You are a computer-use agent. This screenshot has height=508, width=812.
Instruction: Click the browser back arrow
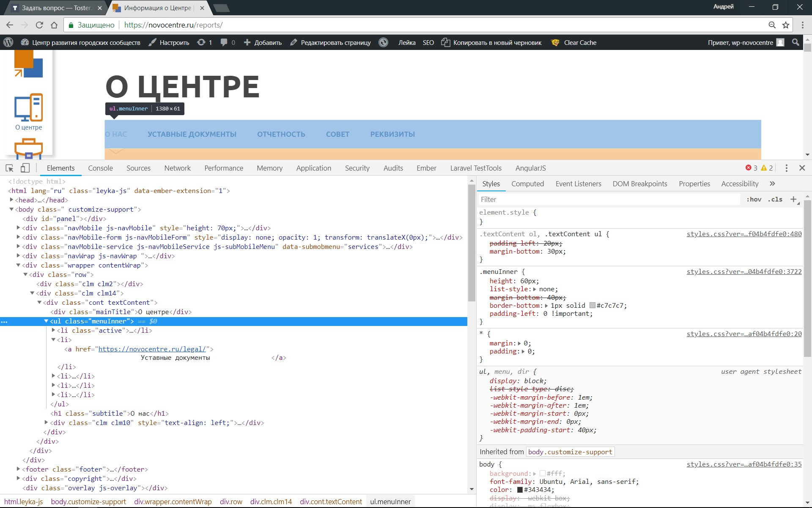pyautogui.click(x=10, y=25)
